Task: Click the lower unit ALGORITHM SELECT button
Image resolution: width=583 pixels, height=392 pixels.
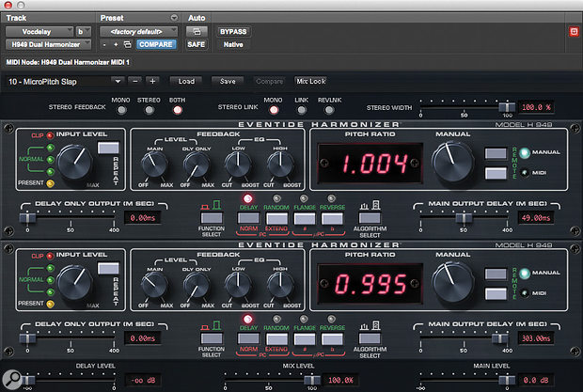Action: tap(370, 338)
